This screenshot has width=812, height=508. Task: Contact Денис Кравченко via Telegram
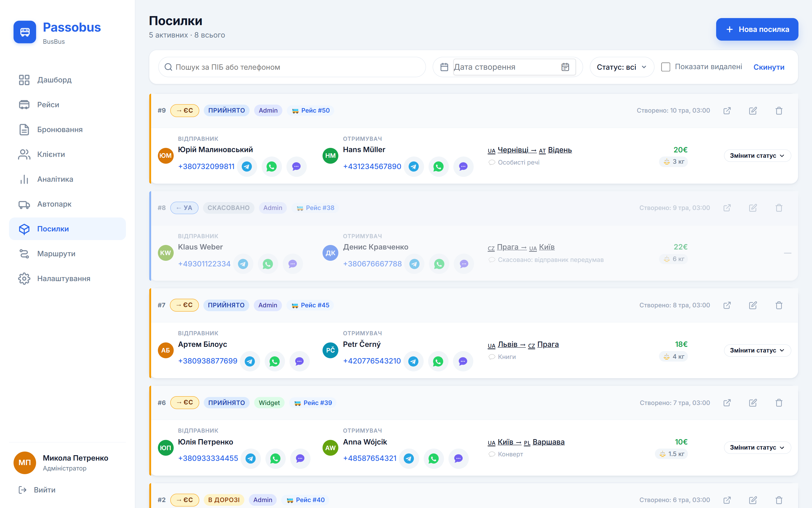click(414, 264)
